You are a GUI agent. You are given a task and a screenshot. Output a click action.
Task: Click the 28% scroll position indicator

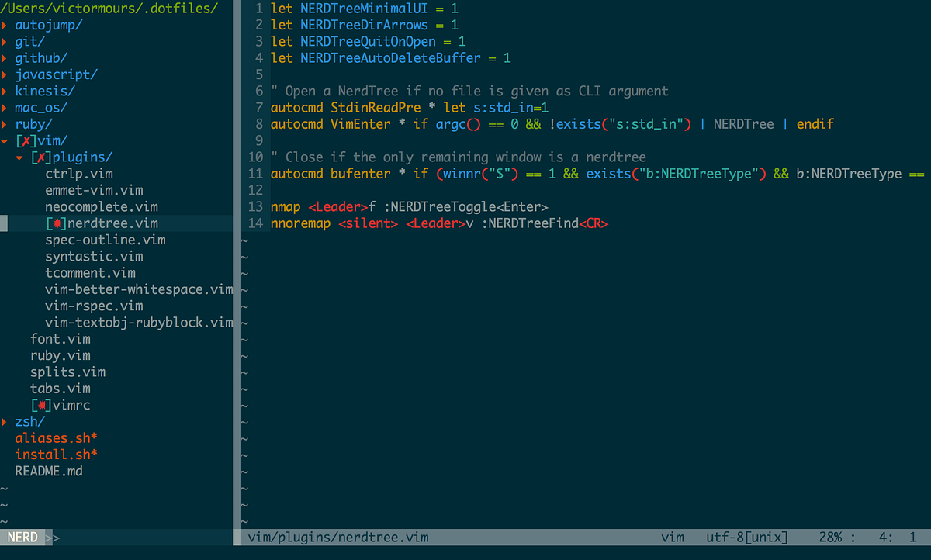point(832,536)
